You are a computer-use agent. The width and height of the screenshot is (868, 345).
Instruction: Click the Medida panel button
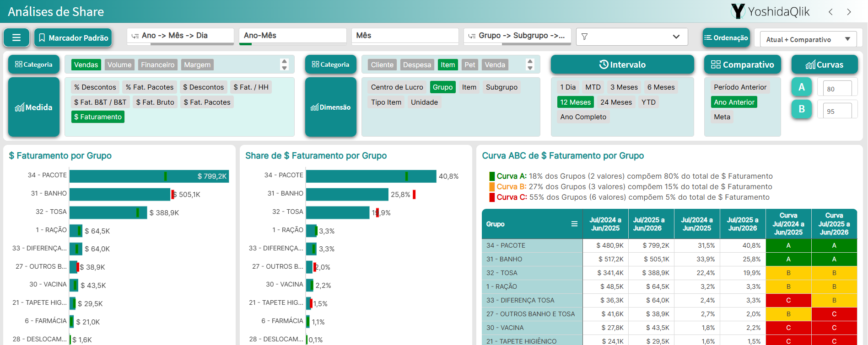click(x=34, y=107)
